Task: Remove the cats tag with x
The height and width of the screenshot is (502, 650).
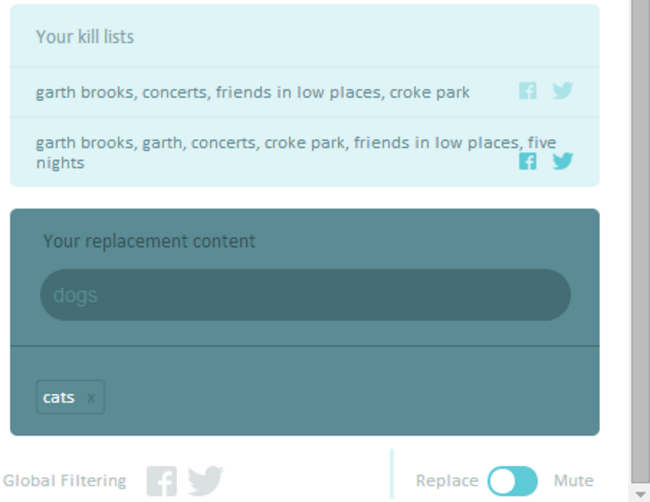Action: point(91,398)
